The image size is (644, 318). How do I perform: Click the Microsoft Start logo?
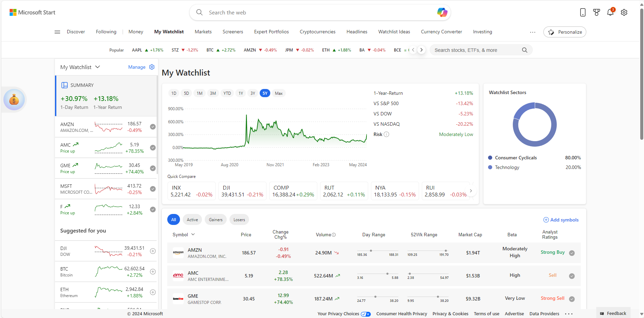click(x=32, y=12)
